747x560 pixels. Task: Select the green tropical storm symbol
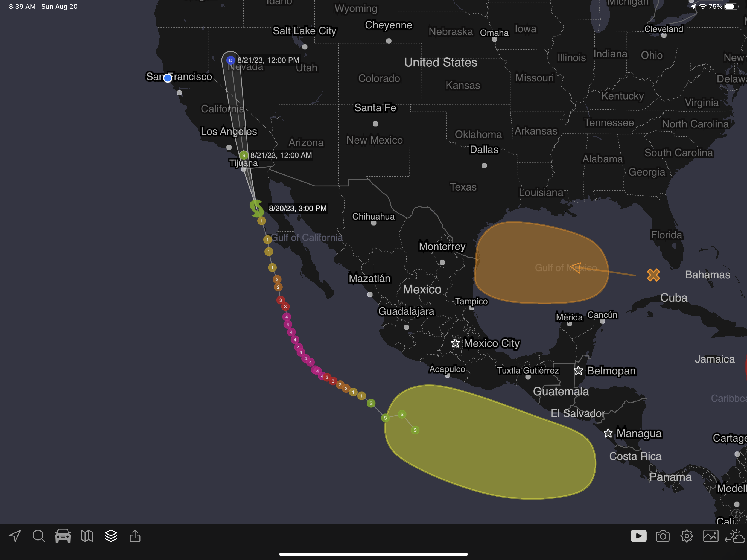tap(257, 208)
